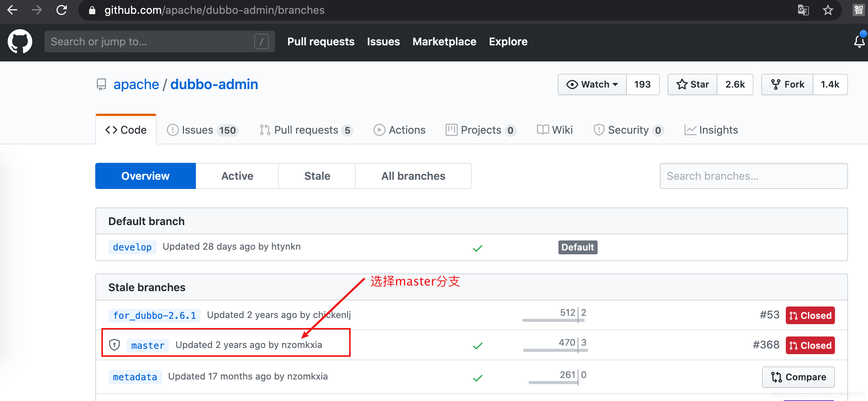Open the stargazers count 2.6k
Screen dimensions: 868x401
point(735,85)
